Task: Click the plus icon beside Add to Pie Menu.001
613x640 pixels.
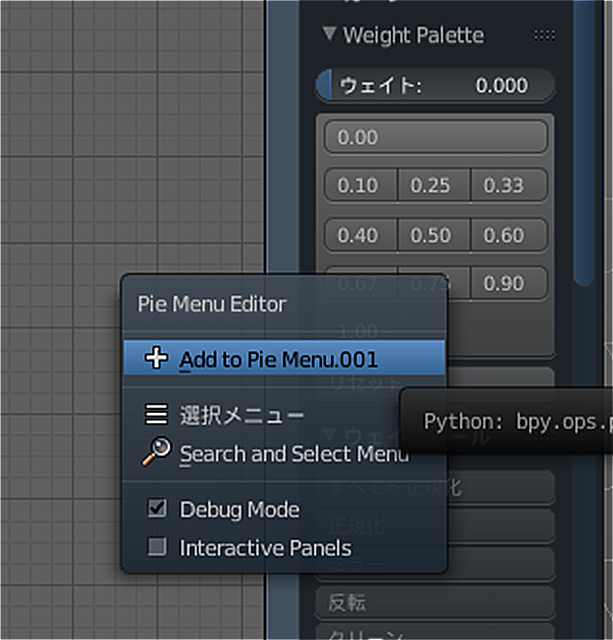Action: [156, 358]
